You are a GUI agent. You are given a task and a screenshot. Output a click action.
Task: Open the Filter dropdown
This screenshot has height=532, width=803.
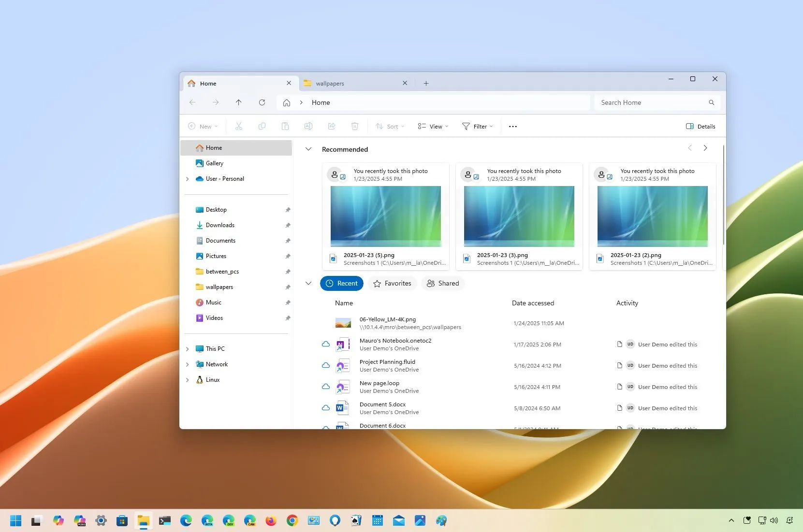pyautogui.click(x=478, y=126)
